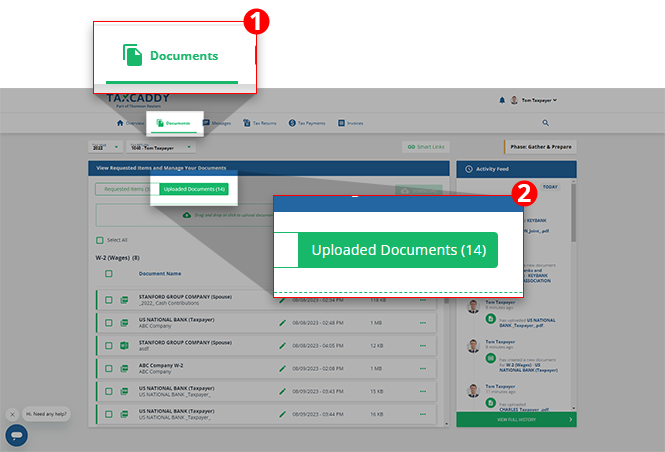Image resolution: width=665 pixels, height=452 pixels.
Task: Expand the Tom Taxpayer account menu
Action: pos(539,100)
